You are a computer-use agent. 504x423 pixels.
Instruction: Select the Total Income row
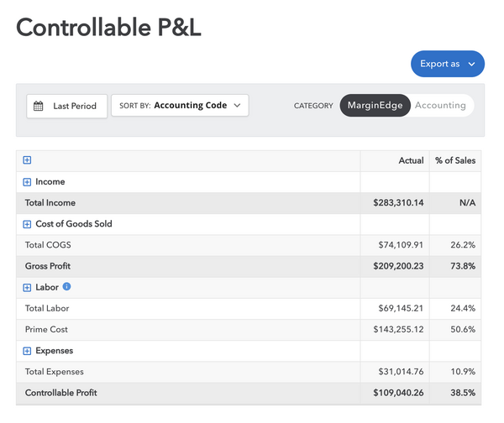[50, 203]
